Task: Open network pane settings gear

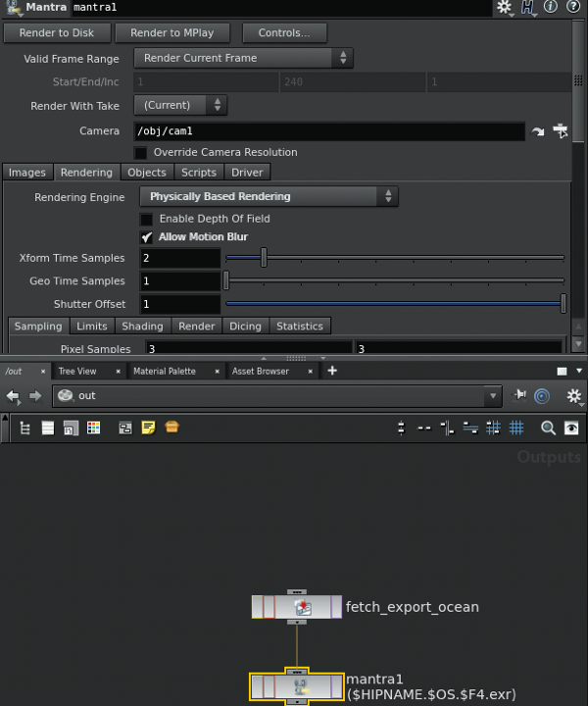Action: (x=574, y=396)
